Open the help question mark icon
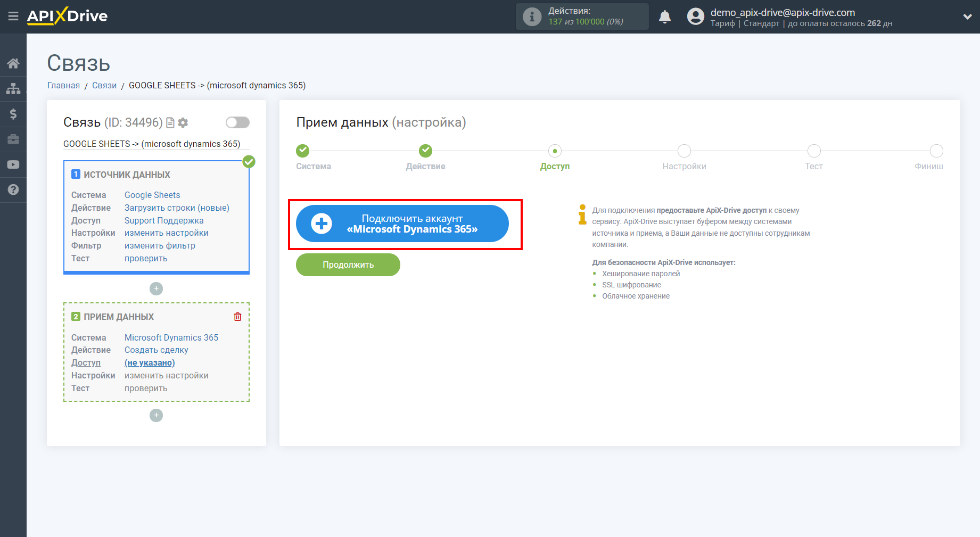Viewport: 980px width, 537px height. click(x=13, y=189)
